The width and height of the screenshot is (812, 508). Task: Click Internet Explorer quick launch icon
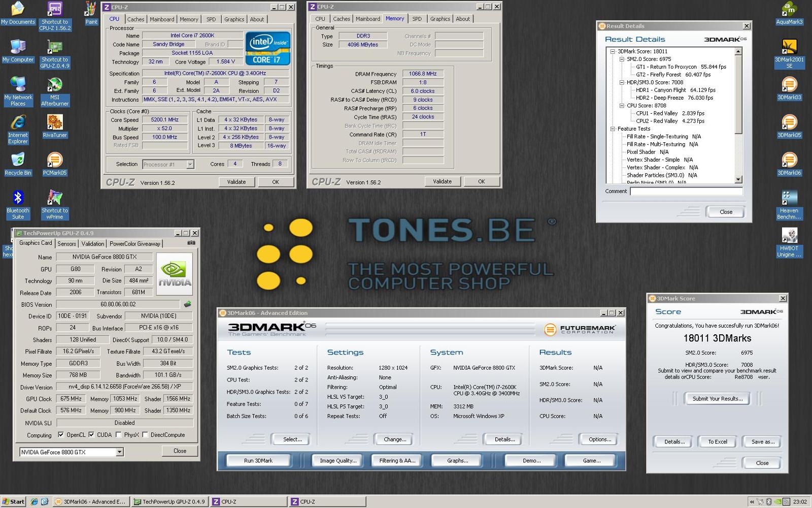click(34, 501)
